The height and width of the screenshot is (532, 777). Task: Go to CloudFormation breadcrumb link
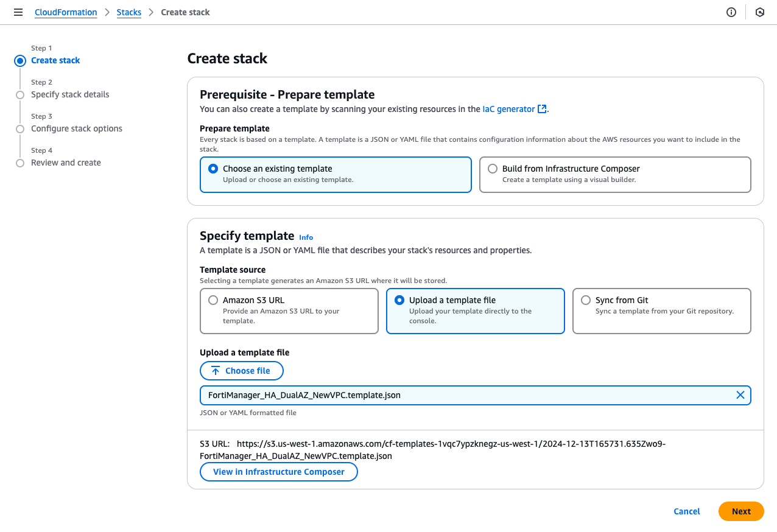tap(66, 12)
